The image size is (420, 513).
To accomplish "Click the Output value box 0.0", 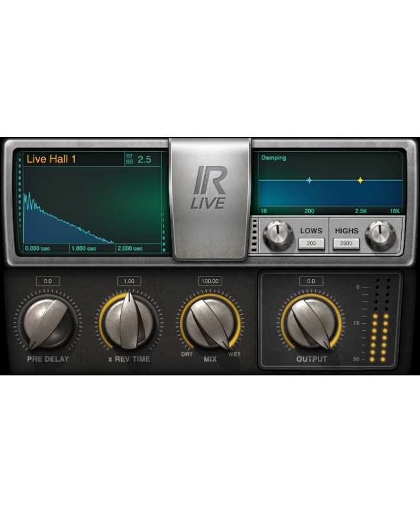I will coord(311,281).
